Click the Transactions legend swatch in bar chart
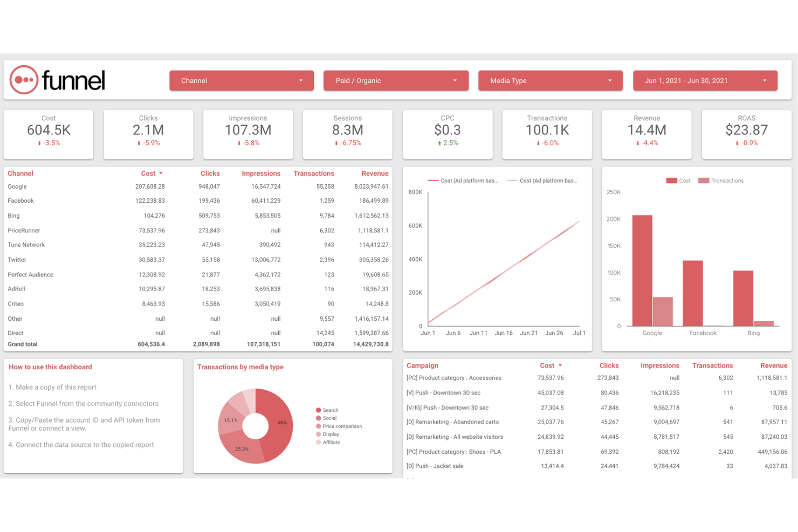 704,181
